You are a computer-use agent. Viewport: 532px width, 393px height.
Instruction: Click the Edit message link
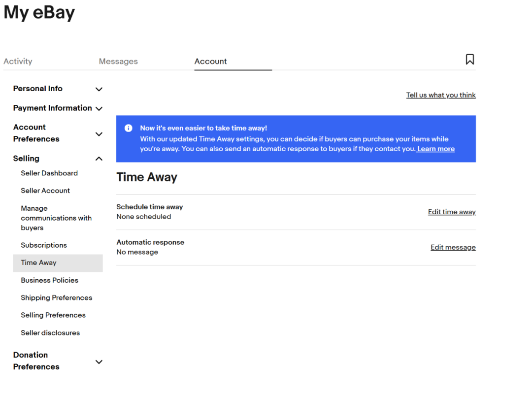453,247
